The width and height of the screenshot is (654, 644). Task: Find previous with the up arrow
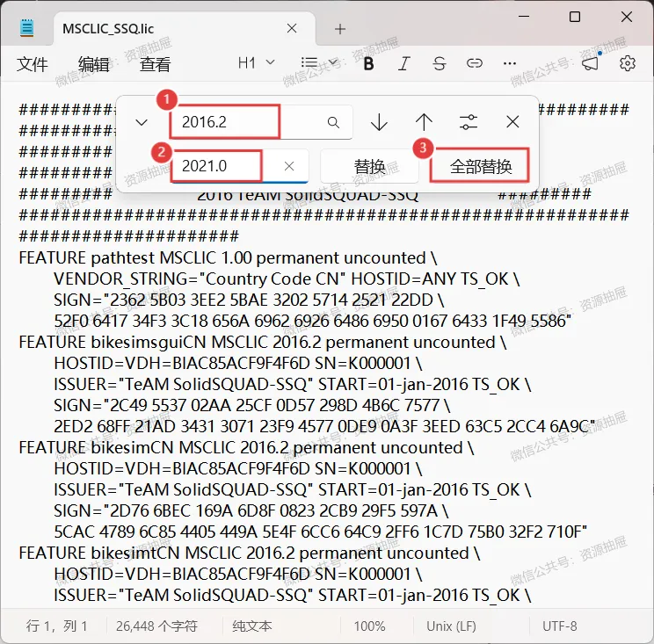point(424,122)
